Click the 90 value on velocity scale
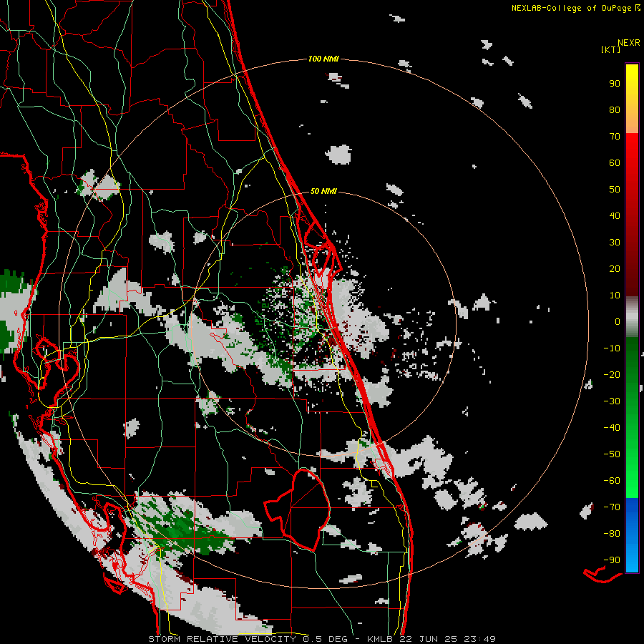644x644 pixels. pyautogui.click(x=615, y=83)
